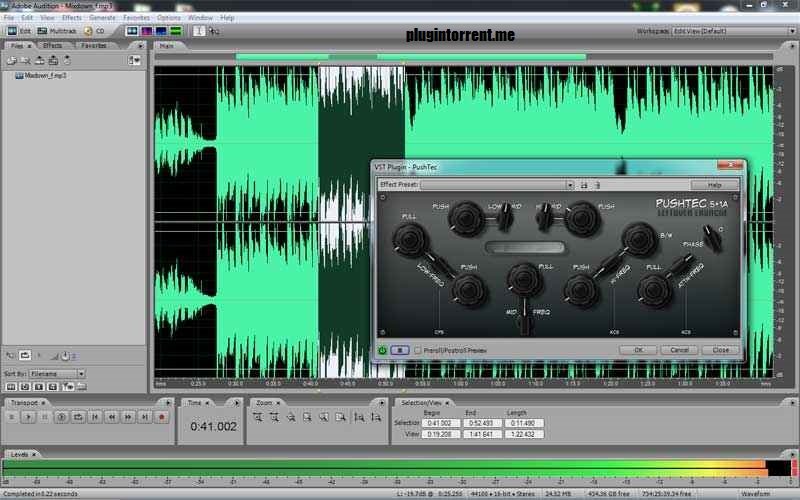The height and width of the screenshot is (500, 800).
Task: Switch to the Favorites panel tab
Action: [94, 45]
